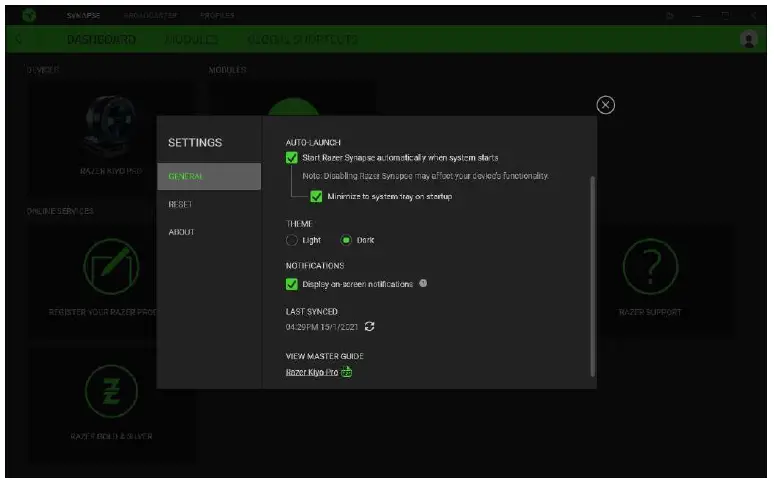
Task: Open the Profiles top menu item
Action: (218, 16)
